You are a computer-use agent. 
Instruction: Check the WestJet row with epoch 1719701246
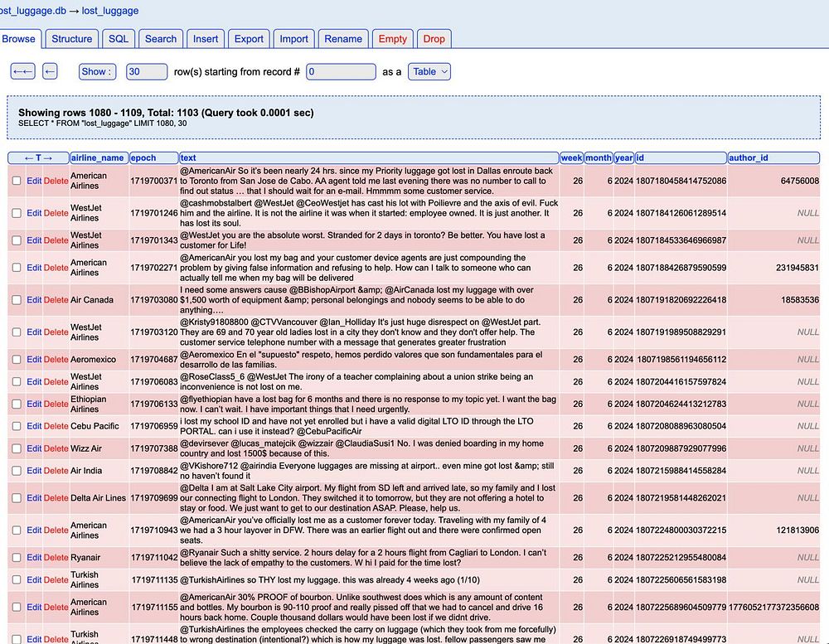pos(17,213)
